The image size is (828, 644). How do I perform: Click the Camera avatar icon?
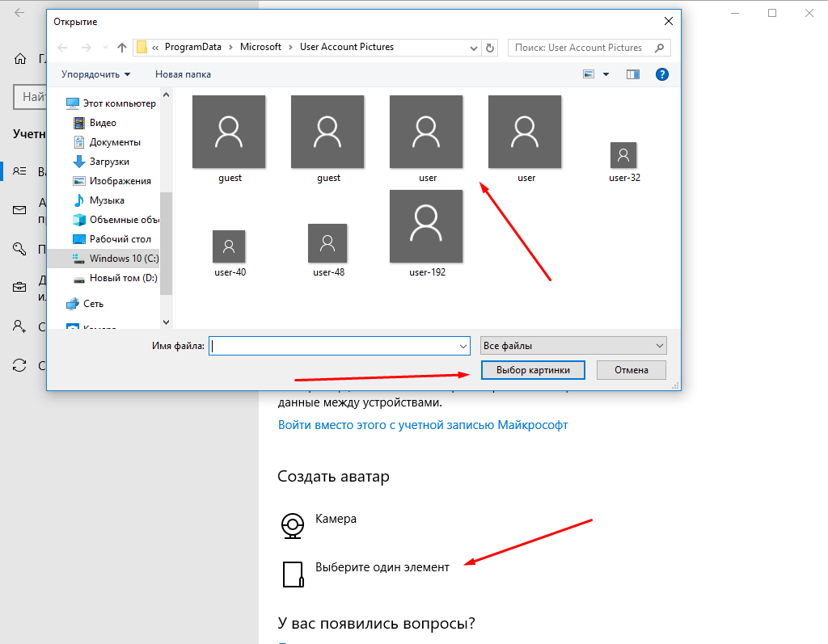(x=293, y=526)
